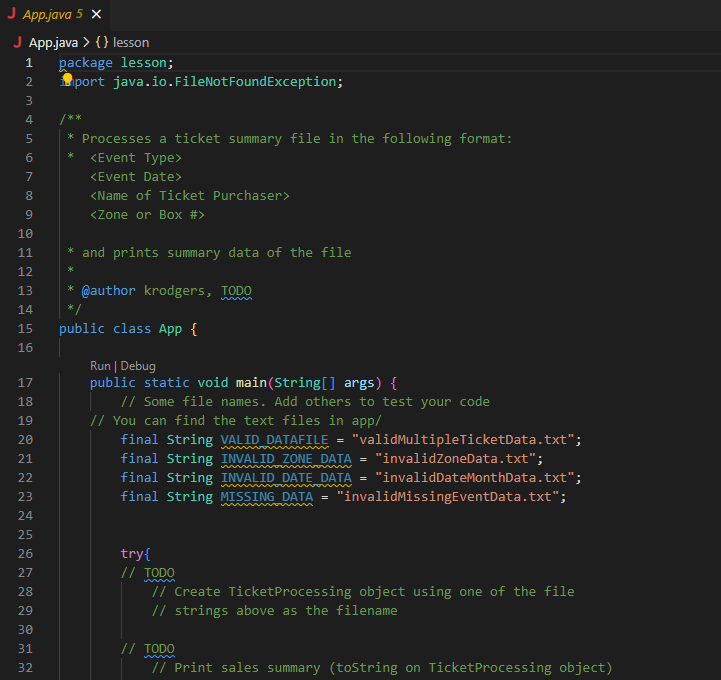Click line number 17 in gutter
Image resolution: width=721 pixels, height=680 pixels.
pos(25,383)
